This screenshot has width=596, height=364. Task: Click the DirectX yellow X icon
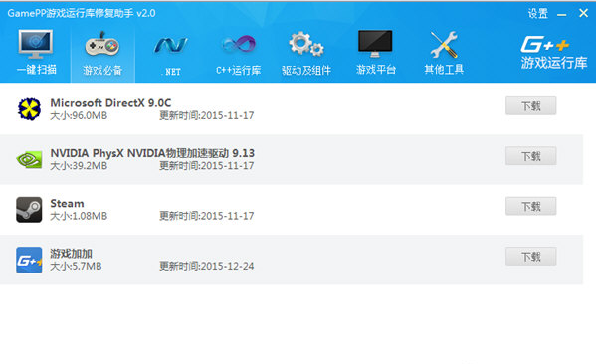click(x=29, y=109)
